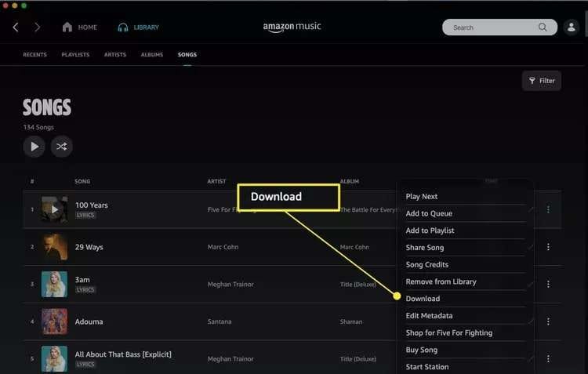This screenshot has height=374, width=588.
Task: Switch to the Artists tab
Action: 115,54
